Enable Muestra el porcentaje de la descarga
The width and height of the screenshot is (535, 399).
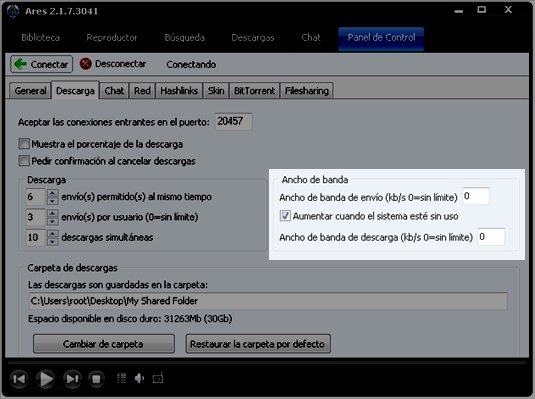(24, 144)
